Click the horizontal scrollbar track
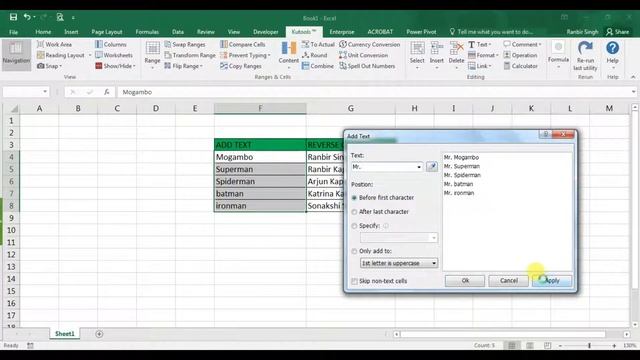This screenshot has width=640, height=360. 503,334
